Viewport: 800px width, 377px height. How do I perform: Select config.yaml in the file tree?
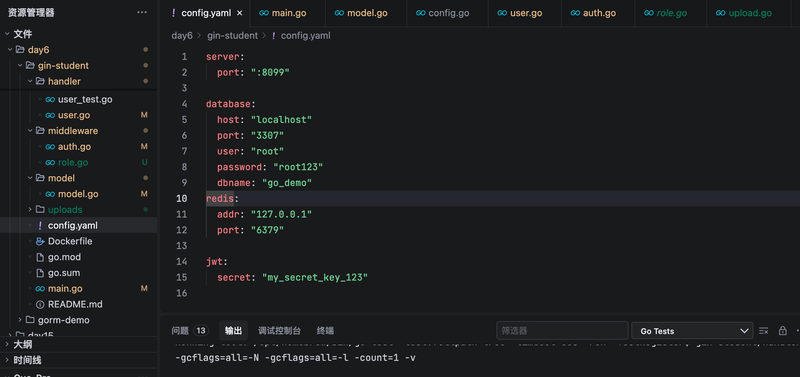point(73,225)
